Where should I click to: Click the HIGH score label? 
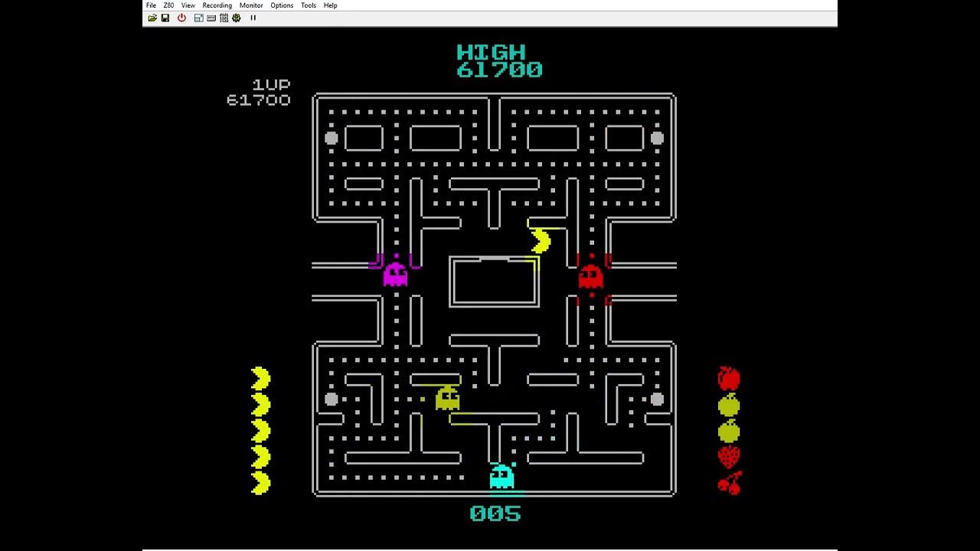[x=491, y=52]
